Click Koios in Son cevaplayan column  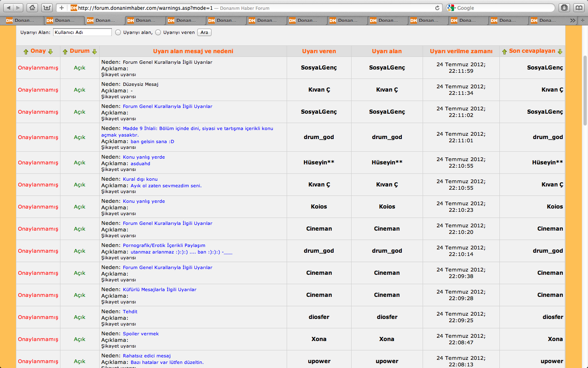[555, 206]
